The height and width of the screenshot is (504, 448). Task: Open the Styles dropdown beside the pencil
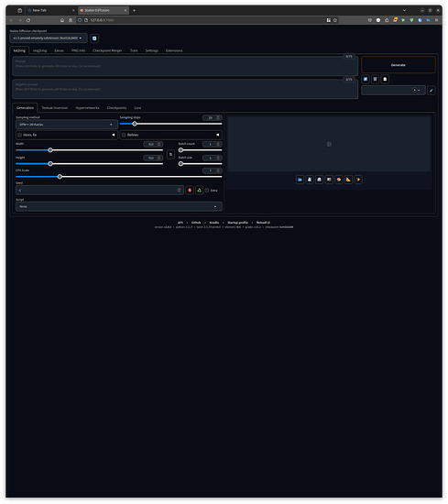393,91
